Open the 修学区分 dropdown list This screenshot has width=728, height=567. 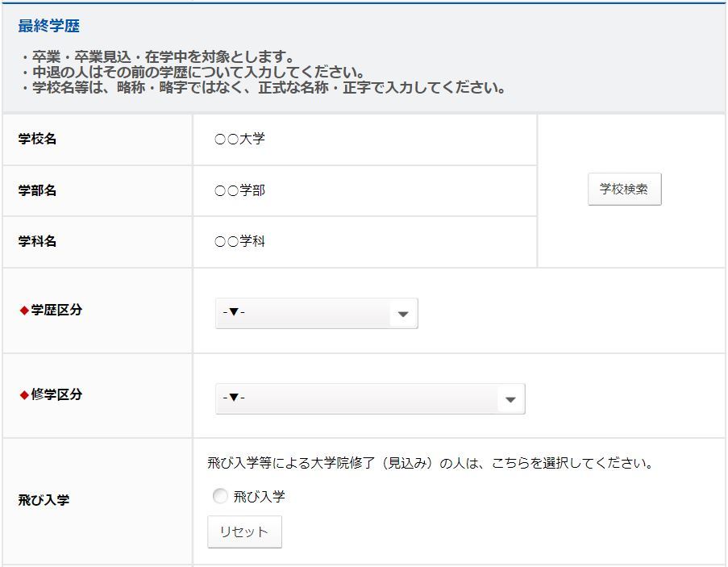[x=359, y=398]
